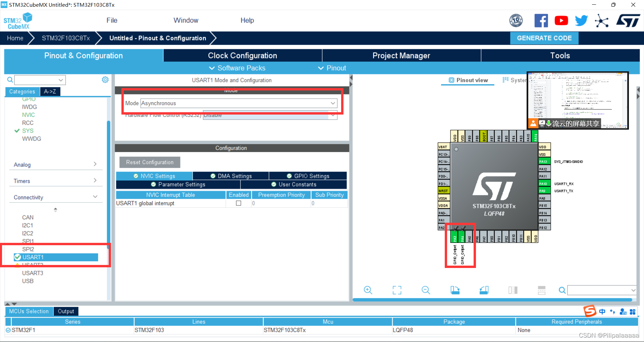644x342 pixels.
Task: Click the NRST pin on chip
Action: [444, 191]
